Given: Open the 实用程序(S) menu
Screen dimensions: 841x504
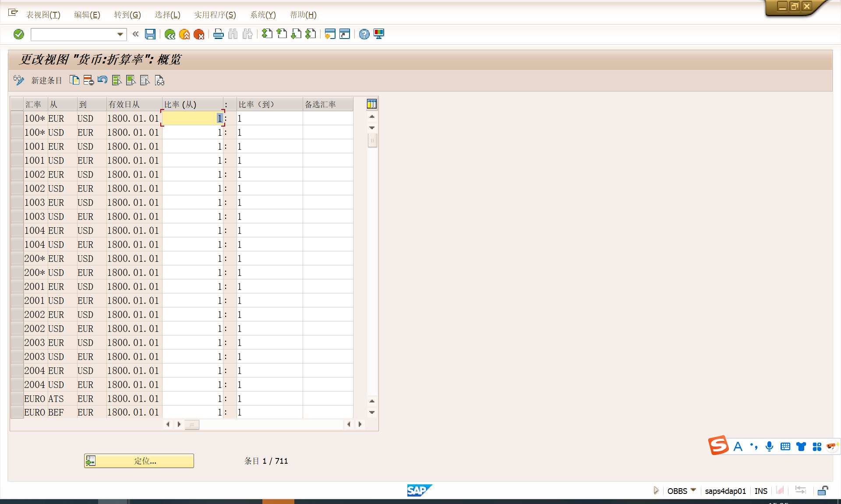Looking at the screenshot, I should (x=215, y=15).
